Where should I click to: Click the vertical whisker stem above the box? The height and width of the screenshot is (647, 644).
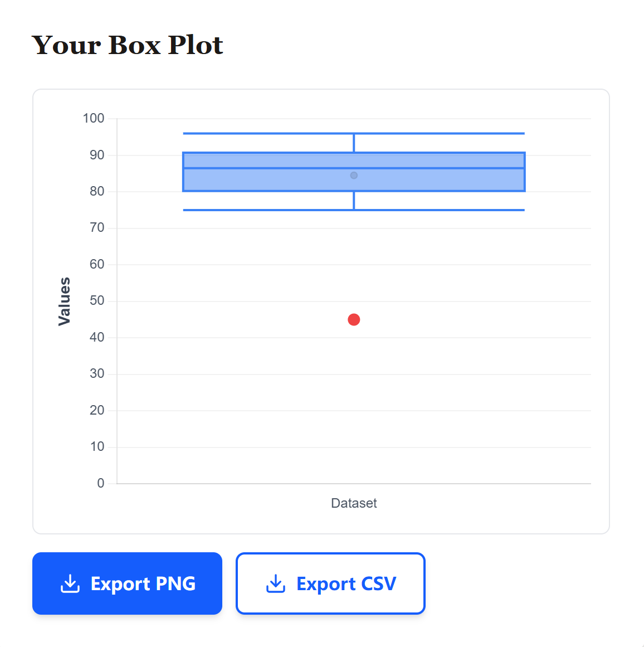click(354, 142)
